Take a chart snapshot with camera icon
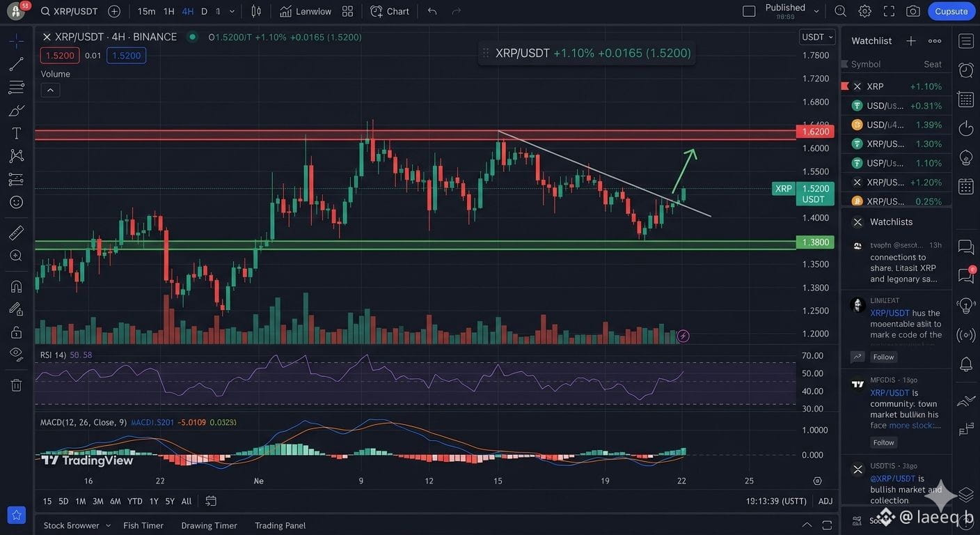Image resolution: width=980 pixels, height=535 pixels. pos(913,11)
